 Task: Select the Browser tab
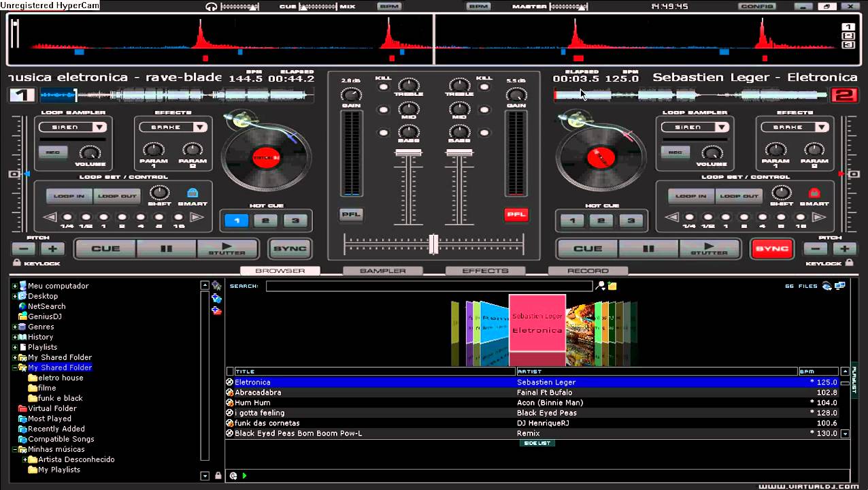tap(280, 271)
